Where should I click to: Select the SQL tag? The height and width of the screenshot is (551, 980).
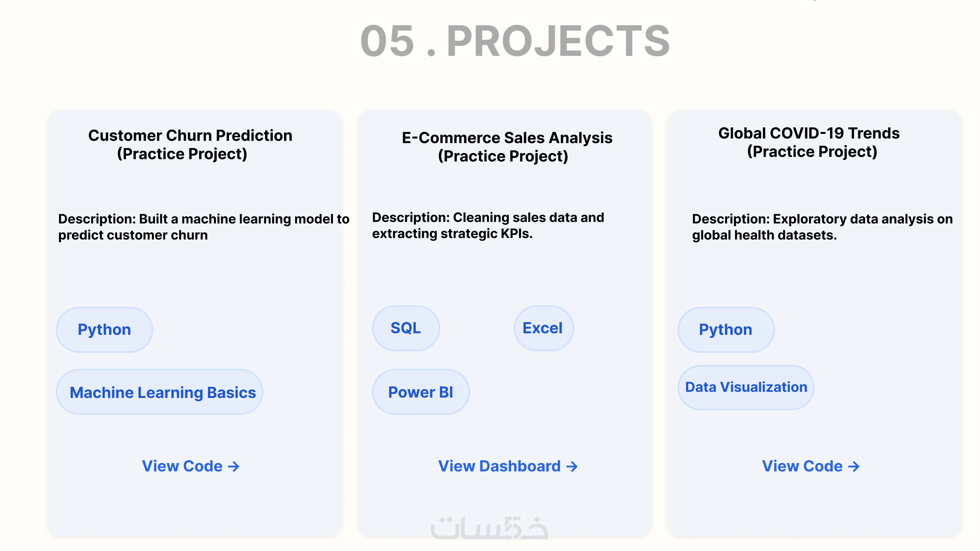[406, 328]
